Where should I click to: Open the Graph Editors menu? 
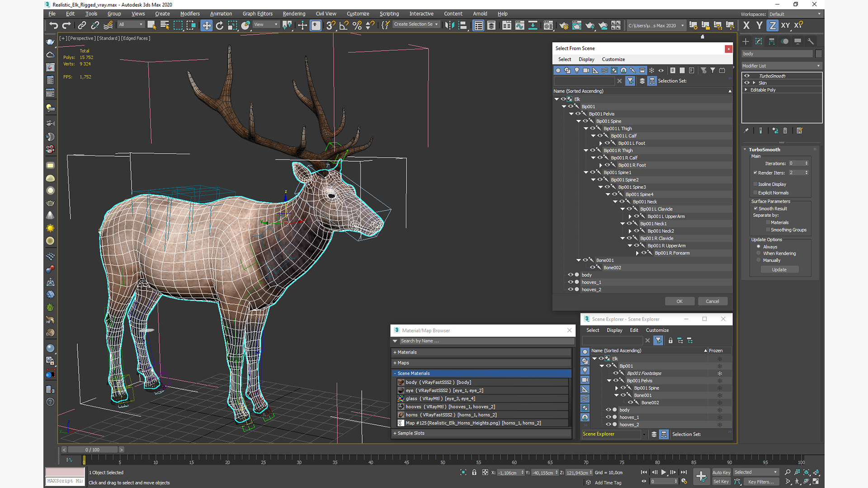point(257,14)
